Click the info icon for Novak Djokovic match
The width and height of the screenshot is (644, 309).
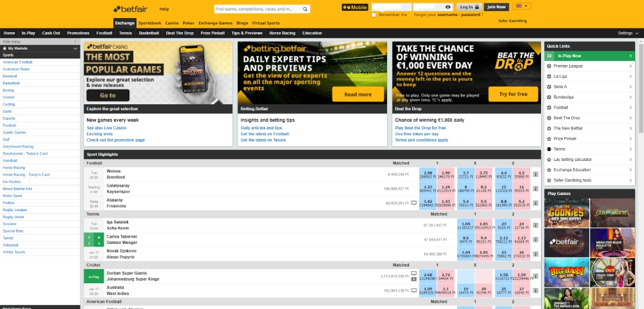pyautogui.click(x=536, y=254)
